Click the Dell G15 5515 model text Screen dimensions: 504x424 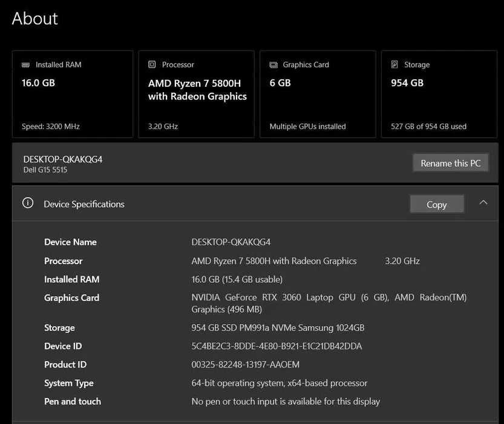(x=45, y=170)
